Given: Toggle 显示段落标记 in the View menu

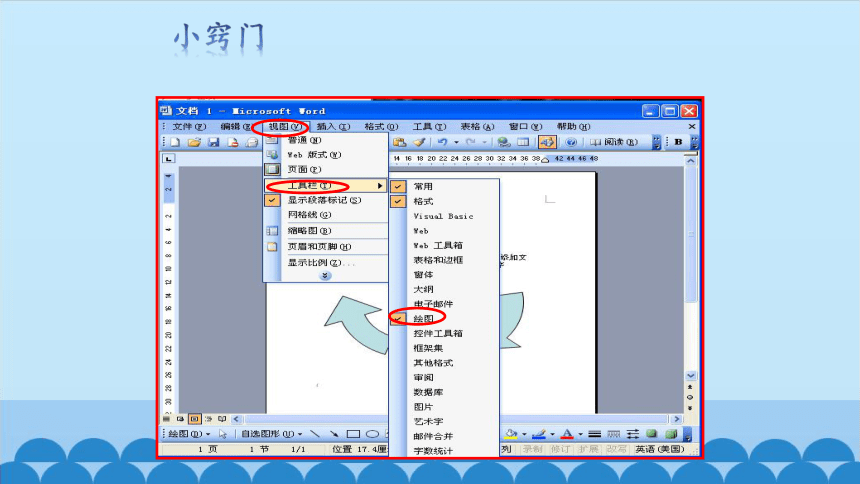Looking at the screenshot, I should click(326, 200).
